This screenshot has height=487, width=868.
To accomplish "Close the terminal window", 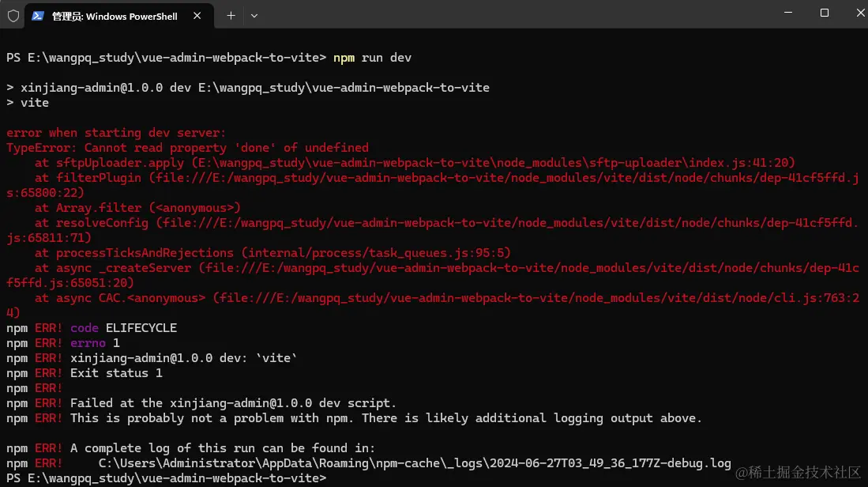I will click(860, 13).
